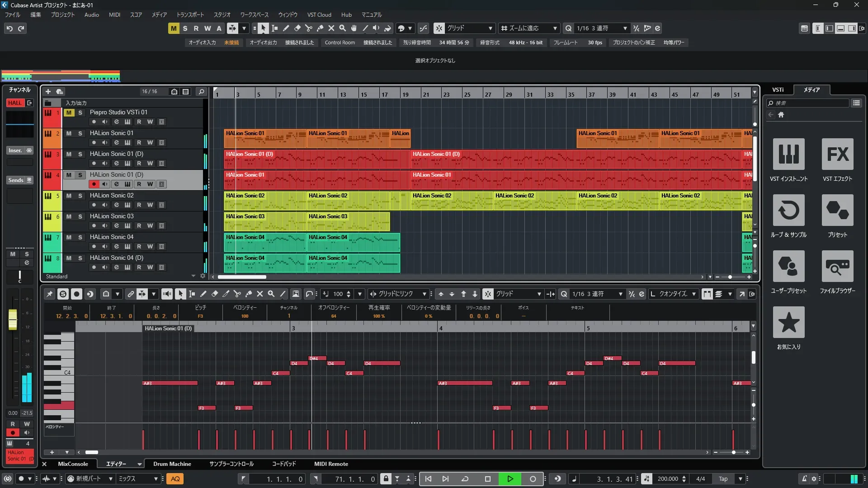Select the Draw pencil tool in main toolbar

(x=286, y=28)
